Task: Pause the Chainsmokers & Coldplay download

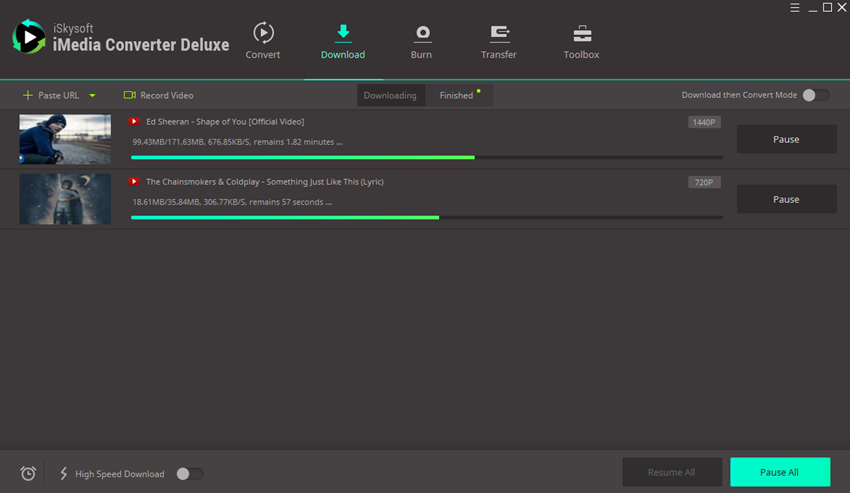Action: pos(786,199)
